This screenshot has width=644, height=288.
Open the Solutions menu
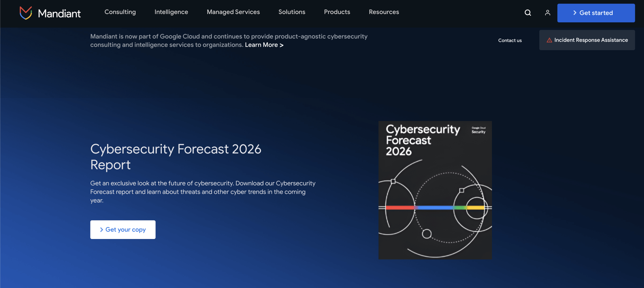coord(292,12)
